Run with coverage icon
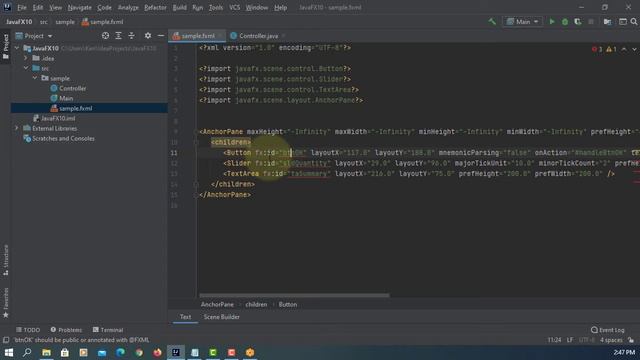The height and width of the screenshot is (360, 640). (578, 22)
